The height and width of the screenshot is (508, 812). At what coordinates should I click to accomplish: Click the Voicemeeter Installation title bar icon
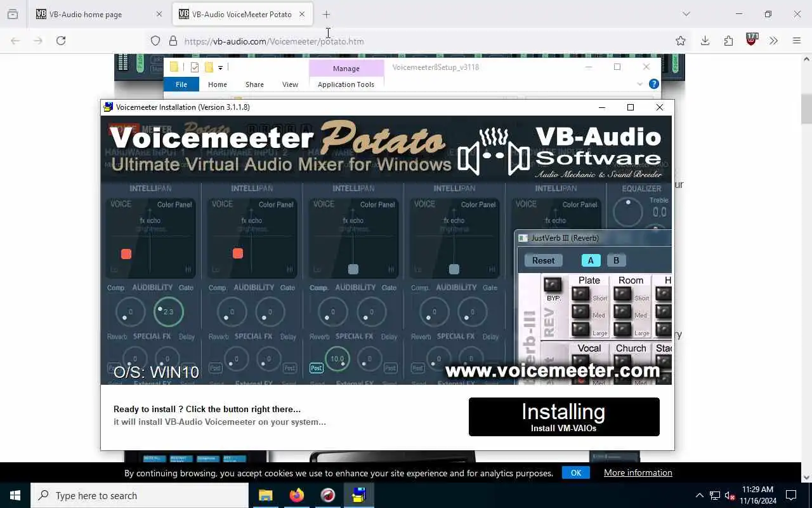[108, 107]
